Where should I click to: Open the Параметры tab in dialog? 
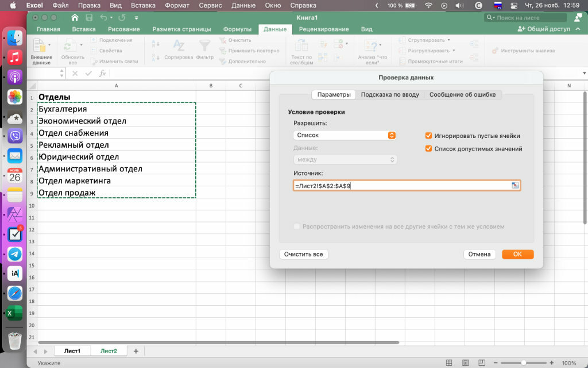point(334,95)
